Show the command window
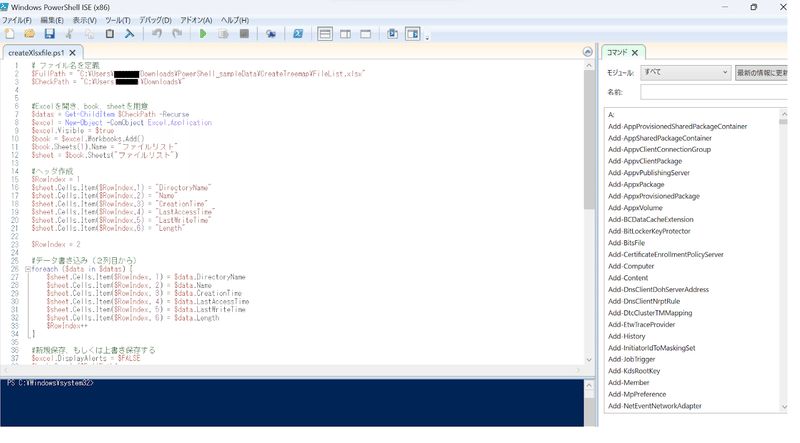The width and height of the screenshot is (800, 443). 392,34
